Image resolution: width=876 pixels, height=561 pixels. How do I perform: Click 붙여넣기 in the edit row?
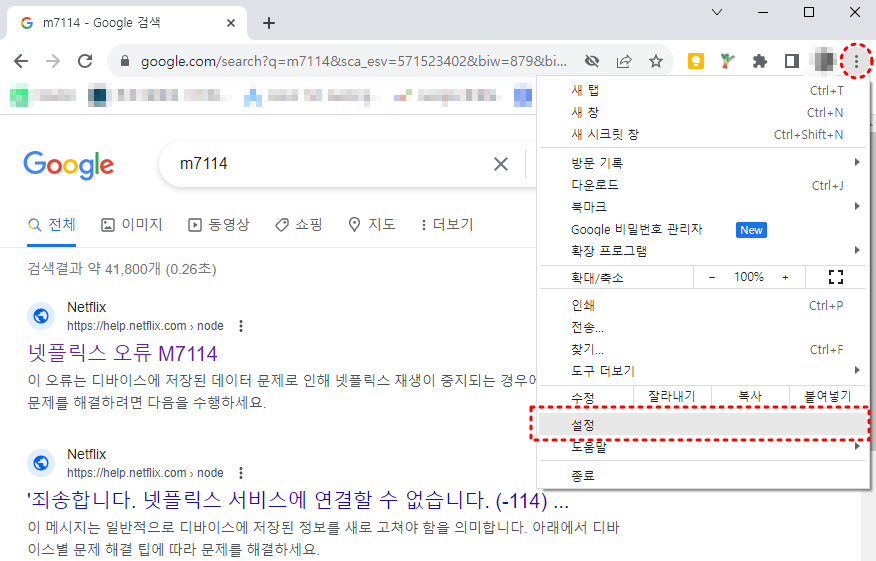(827, 396)
